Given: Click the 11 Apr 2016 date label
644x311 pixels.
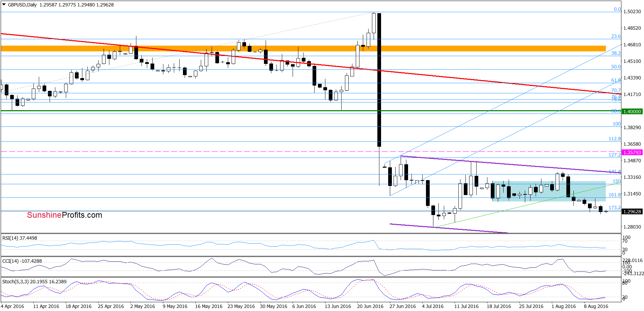Looking at the screenshot, I should click(x=46, y=306).
